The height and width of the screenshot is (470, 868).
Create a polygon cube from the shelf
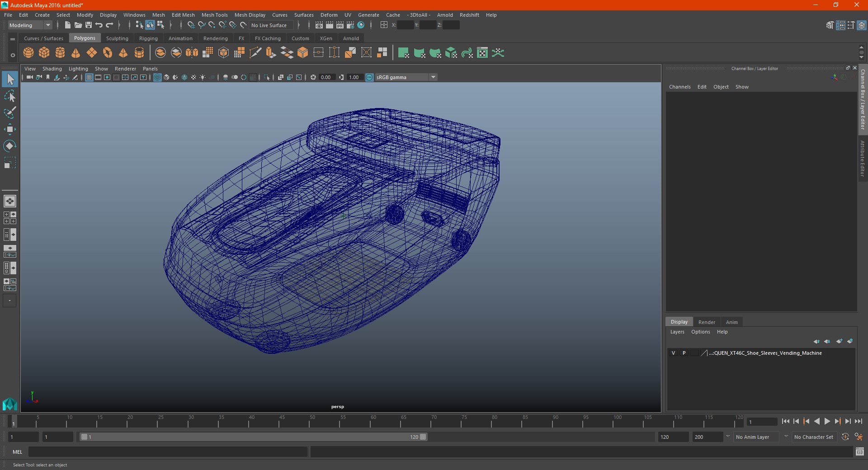[44, 53]
